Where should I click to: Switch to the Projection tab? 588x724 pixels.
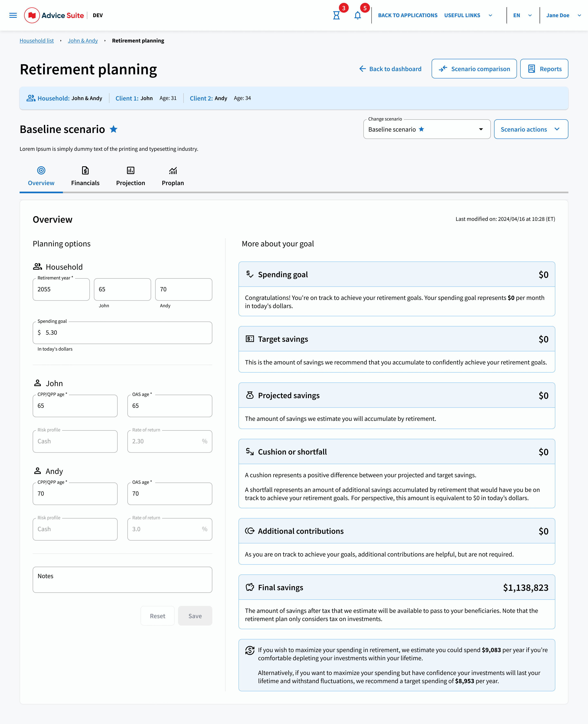[130, 176]
